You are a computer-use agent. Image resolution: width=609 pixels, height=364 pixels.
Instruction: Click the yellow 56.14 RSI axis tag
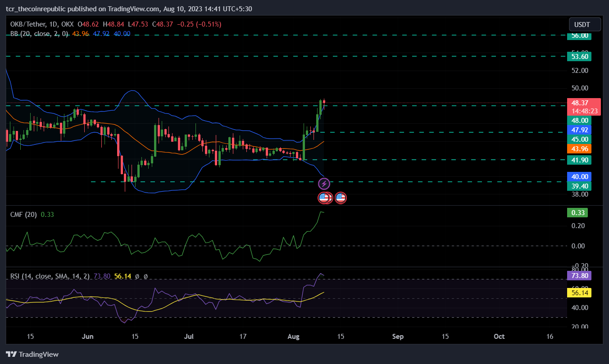579,292
